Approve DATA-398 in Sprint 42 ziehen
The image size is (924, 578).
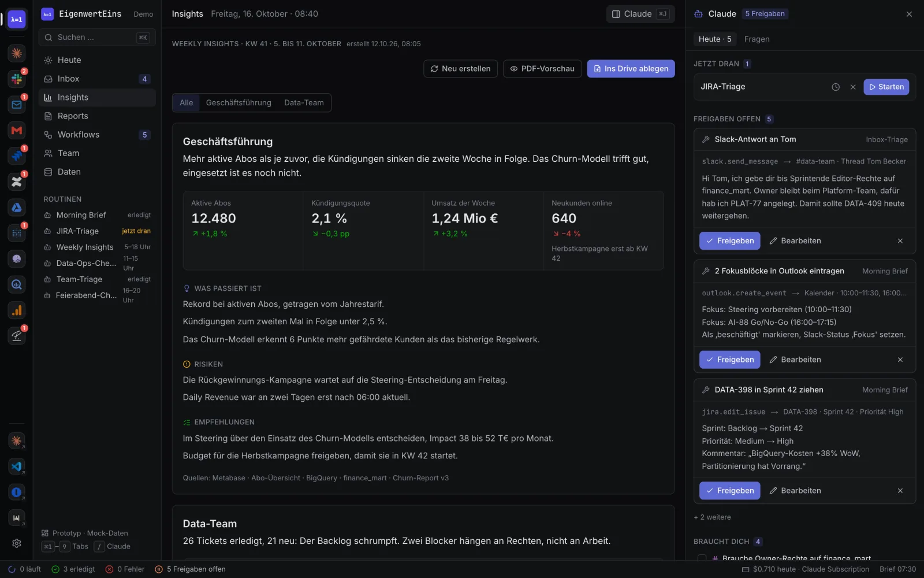coord(729,491)
